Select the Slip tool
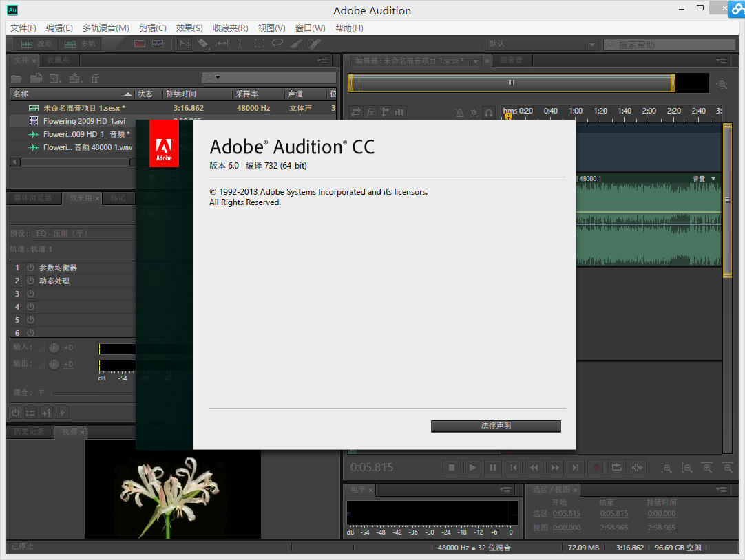The height and width of the screenshot is (560, 745). coord(222,44)
